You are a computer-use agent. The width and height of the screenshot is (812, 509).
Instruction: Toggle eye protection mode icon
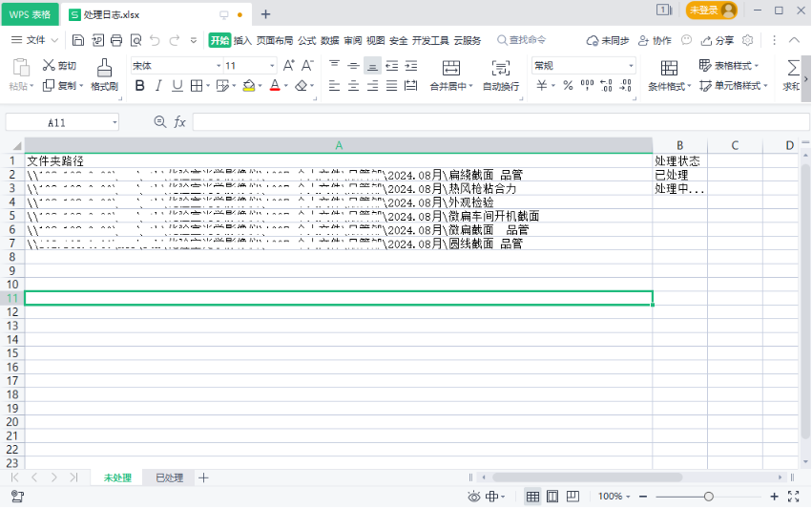click(x=473, y=497)
